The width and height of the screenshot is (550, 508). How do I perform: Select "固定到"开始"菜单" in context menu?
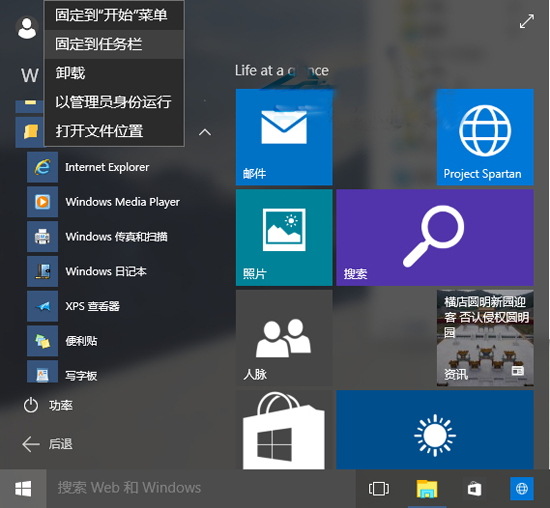(x=114, y=15)
